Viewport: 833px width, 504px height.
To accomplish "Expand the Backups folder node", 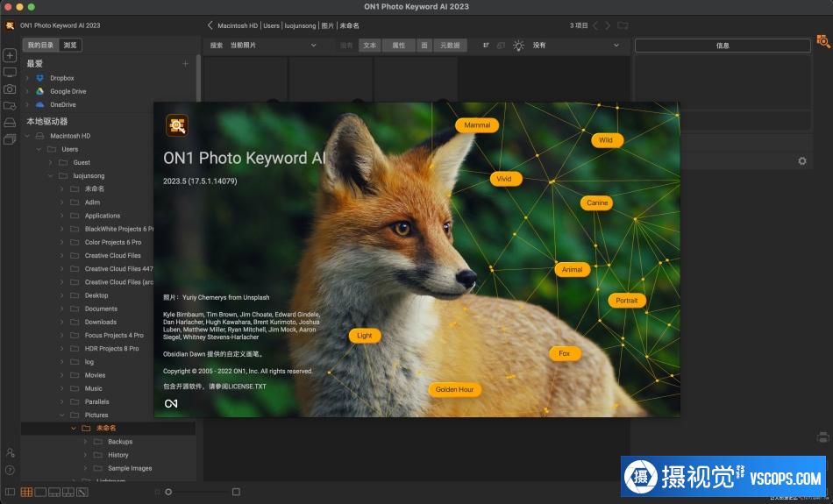I will point(85,442).
